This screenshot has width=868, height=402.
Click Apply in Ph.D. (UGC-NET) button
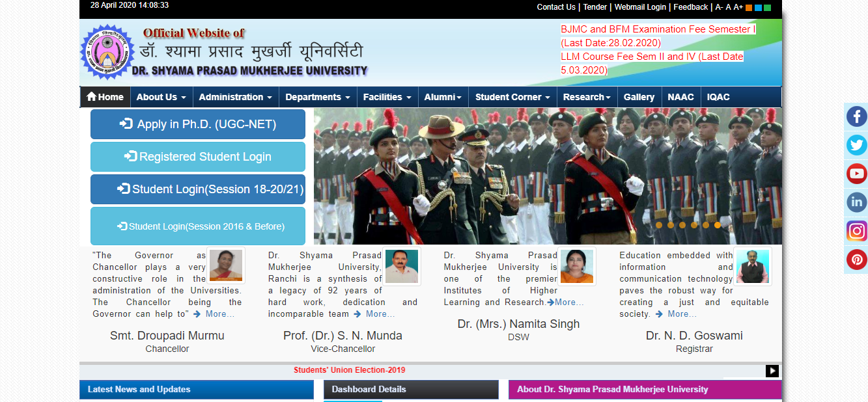pyautogui.click(x=197, y=124)
